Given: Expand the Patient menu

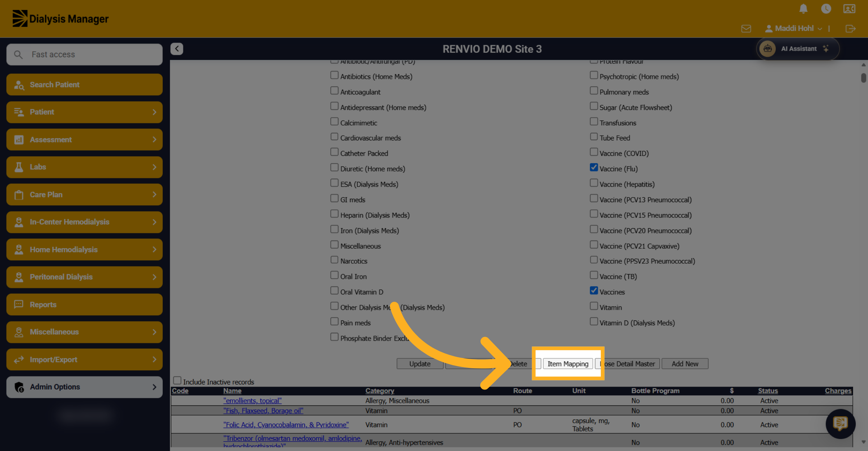Looking at the screenshot, I should coord(85,112).
